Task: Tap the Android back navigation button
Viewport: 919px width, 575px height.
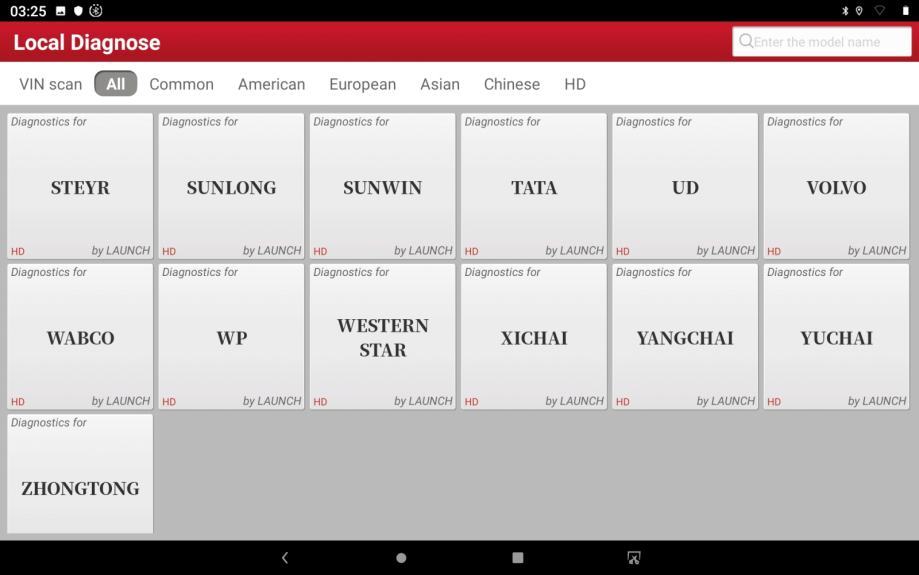Action: pyautogui.click(x=285, y=557)
